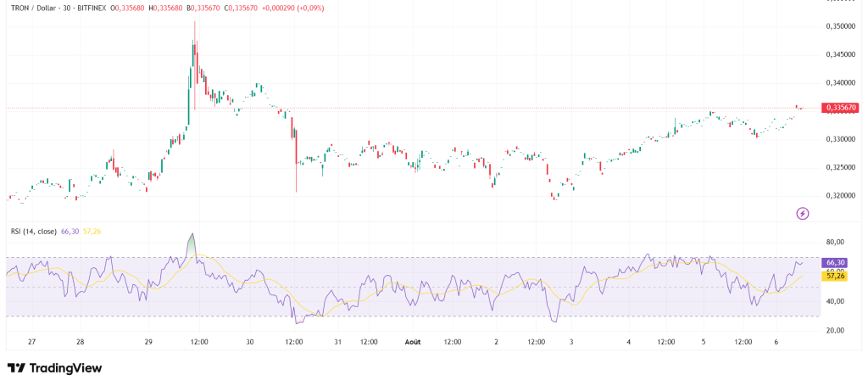Click the 29 date label on time axis
This screenshot has height=386, width=868.
tap(148, 342)
